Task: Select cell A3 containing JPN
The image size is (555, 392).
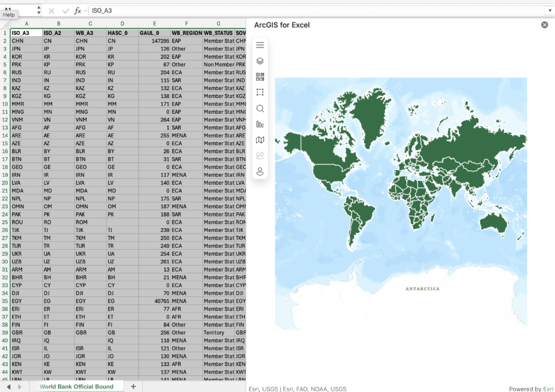Action: click(27, 49)
